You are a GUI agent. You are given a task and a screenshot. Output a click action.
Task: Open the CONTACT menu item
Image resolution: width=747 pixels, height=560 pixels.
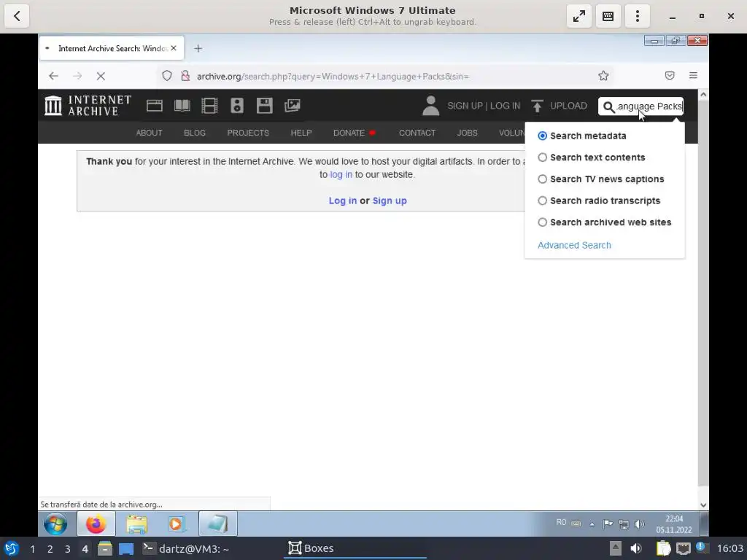pyautogui.click(x=417, y=133)
